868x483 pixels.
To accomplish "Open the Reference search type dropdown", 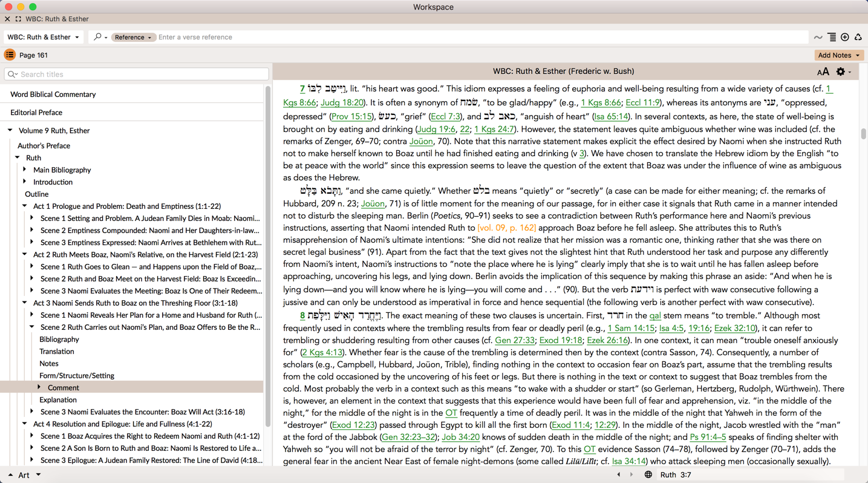I will click(x=133, y=37).
